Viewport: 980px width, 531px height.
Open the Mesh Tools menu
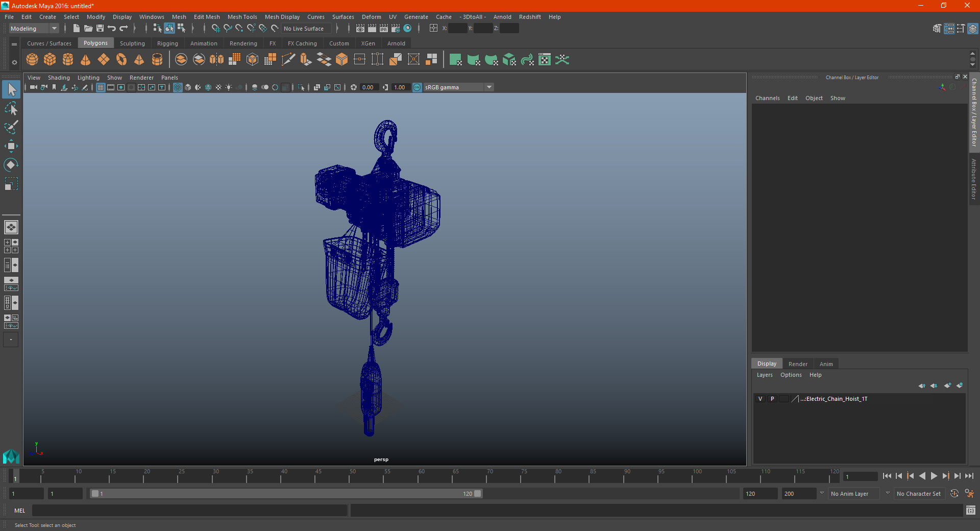point(242,17)
